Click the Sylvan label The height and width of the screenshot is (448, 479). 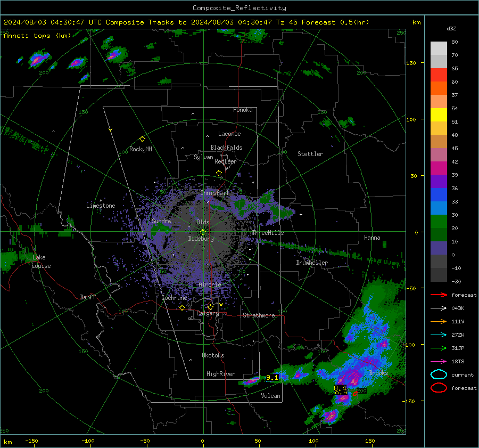tap(203, 158)
